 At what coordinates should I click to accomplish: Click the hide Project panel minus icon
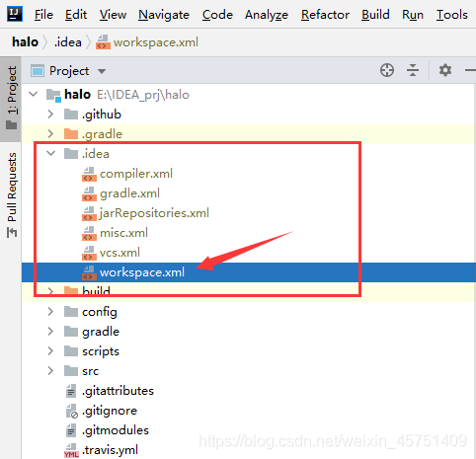(470, 70)
